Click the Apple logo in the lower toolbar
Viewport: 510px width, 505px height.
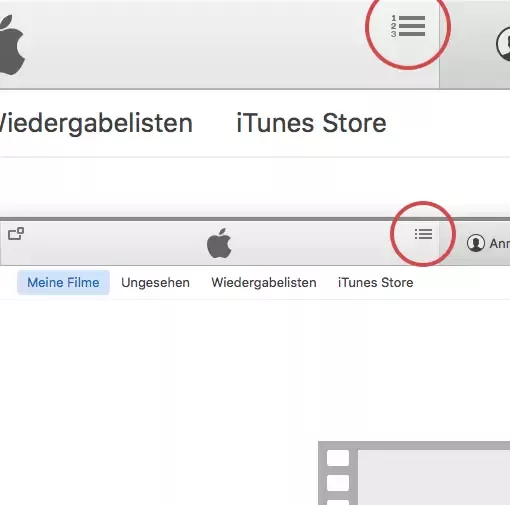(219, 243)
